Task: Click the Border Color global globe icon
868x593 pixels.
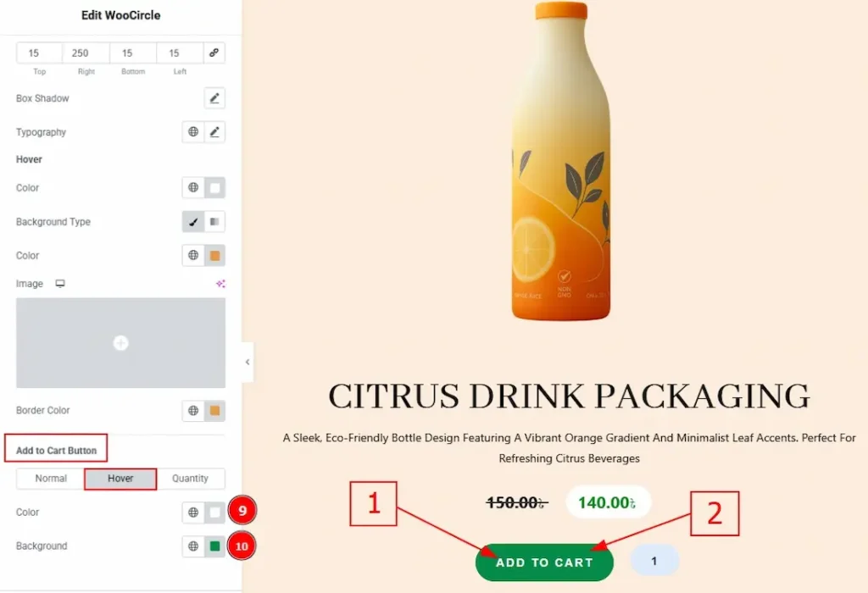Action: (x=193, y=411)
